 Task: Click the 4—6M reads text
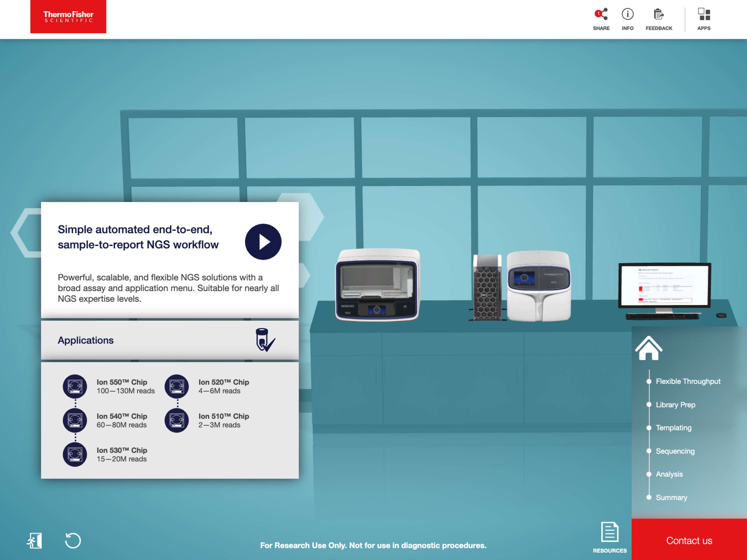click(219, 391)
